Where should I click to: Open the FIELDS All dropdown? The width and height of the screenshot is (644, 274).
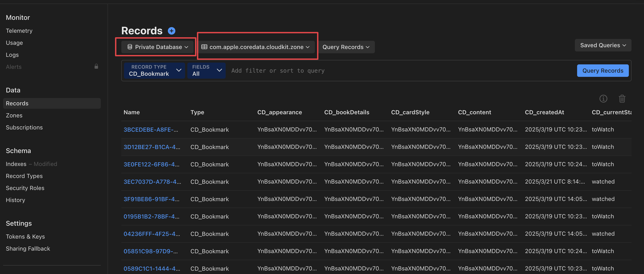click(206, 70)
